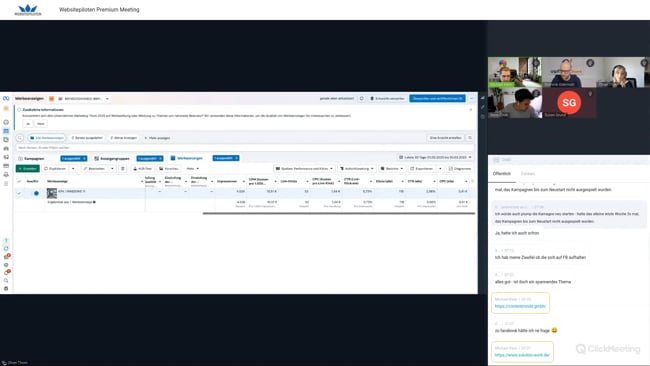Image resolution: width=650 pixels, height=366 pixels.
Task: Click the green Erstellen button
Action: 28,169
